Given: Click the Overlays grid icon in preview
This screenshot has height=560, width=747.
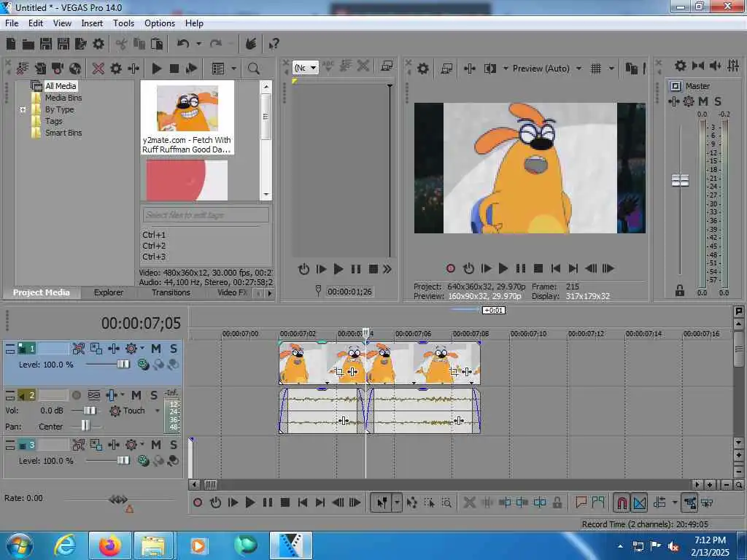Looking at the screenshot, I should click(595, 69).
